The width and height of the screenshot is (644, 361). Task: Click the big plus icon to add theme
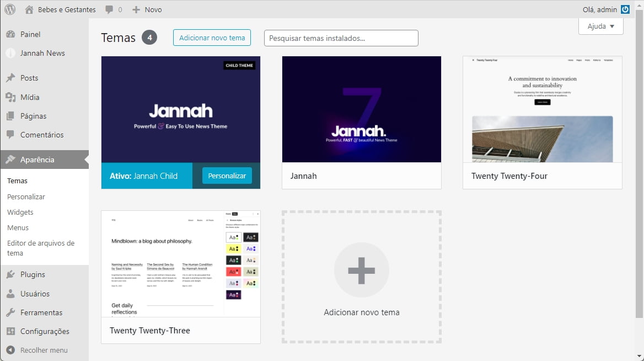coord(362,270)
